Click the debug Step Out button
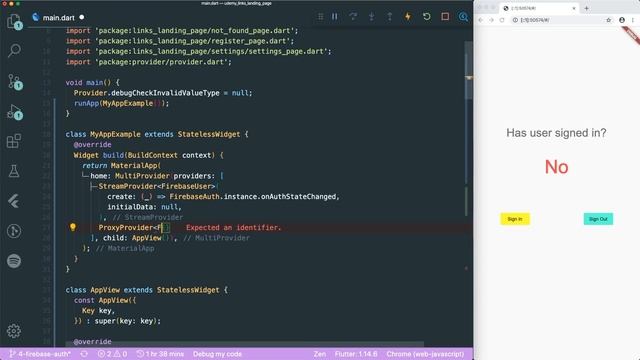This screenshot has height=360, width=640. click(390, 17)
